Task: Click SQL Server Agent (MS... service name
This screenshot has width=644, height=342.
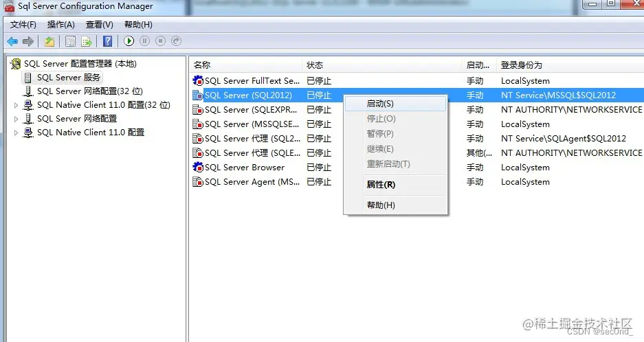Action: click(252, 181)
